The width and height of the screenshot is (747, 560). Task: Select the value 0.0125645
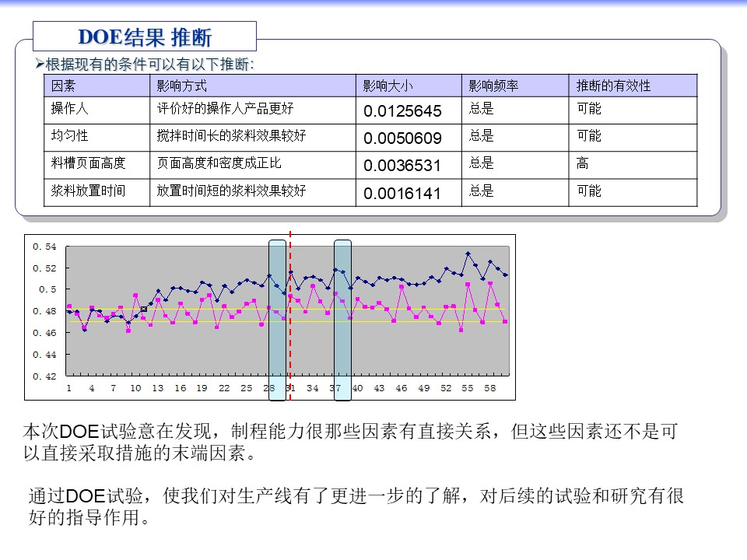click(402, 111)
